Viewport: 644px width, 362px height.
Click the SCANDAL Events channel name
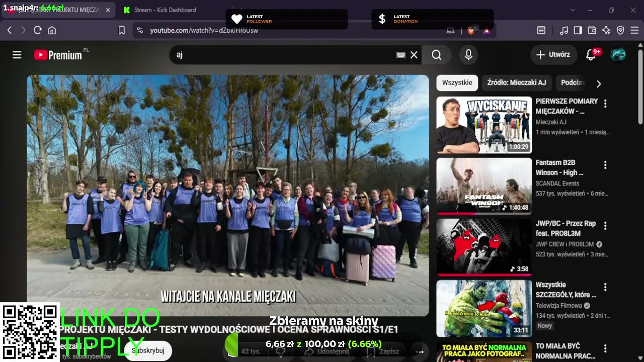(x=557, y=184)
